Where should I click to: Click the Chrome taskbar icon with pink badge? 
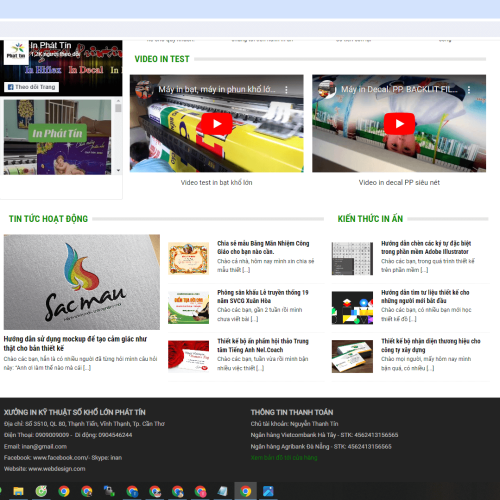(200, 491)
